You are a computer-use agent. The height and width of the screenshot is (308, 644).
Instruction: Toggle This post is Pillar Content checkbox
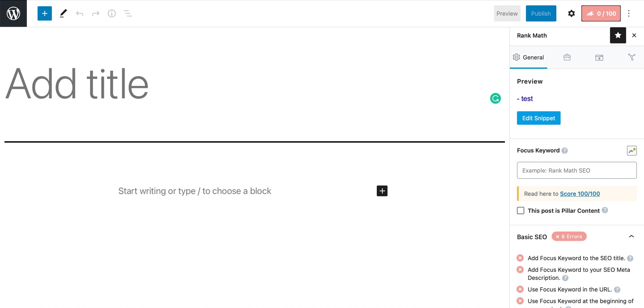coord(520,210)
